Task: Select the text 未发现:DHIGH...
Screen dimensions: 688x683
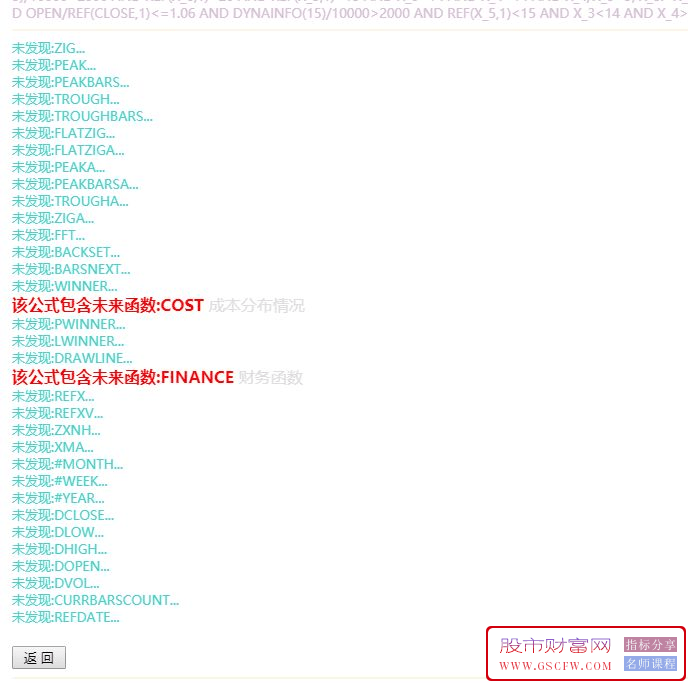Action: tap(60, 550)
